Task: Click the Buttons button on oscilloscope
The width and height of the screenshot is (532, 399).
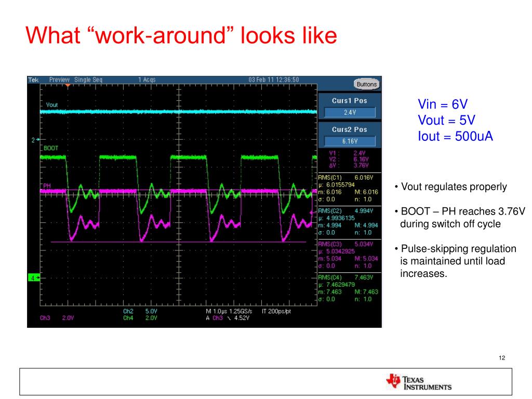Action: [x=366, y=84]
